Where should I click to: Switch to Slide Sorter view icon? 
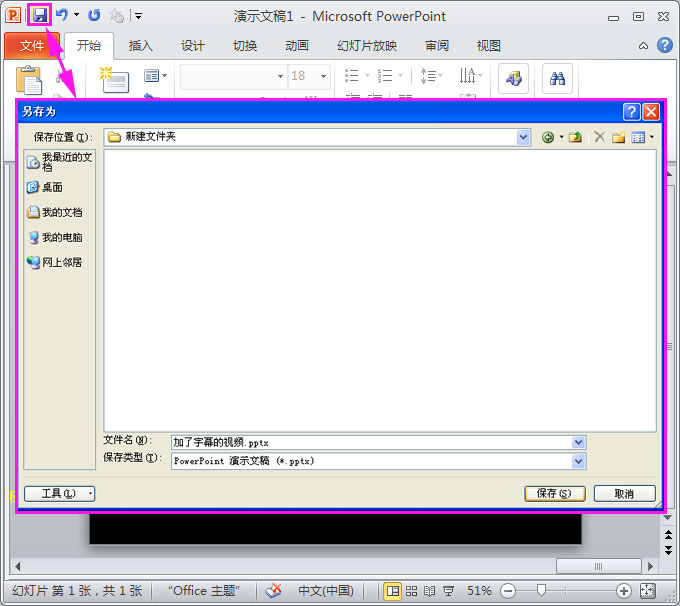(x=411, y=591)
